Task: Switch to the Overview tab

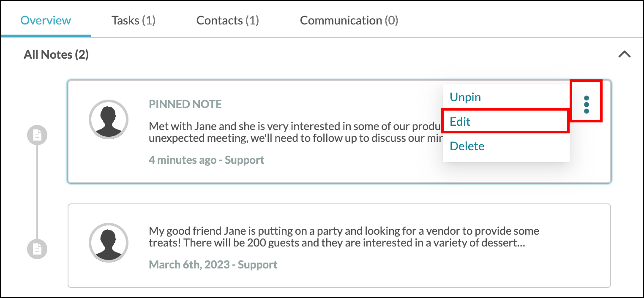Action: [46, 20]
